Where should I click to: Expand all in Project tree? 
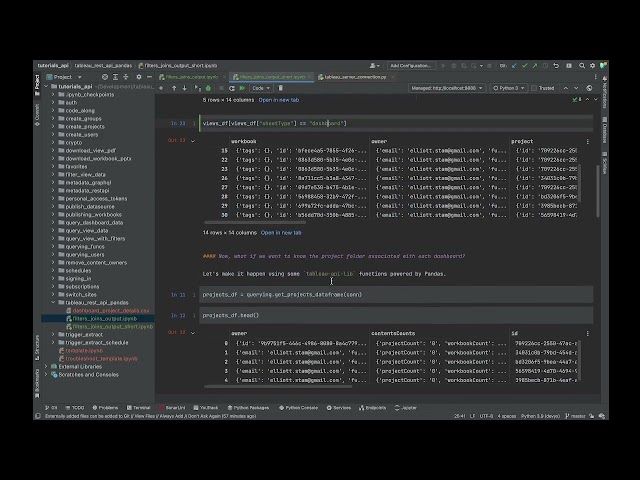click(115, 77)
